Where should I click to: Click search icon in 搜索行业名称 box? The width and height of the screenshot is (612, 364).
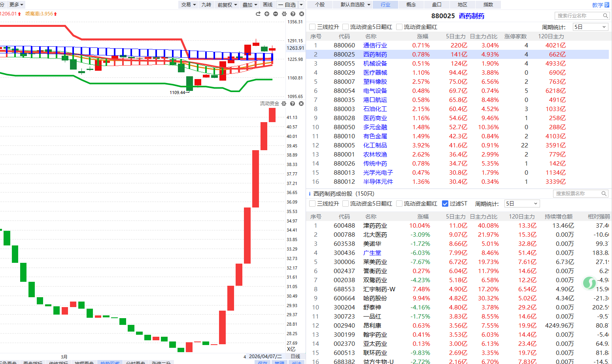[x=605, y=16]
